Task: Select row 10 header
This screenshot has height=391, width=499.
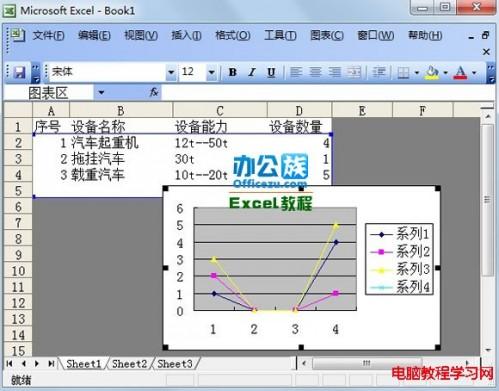Action: (18, 270)
